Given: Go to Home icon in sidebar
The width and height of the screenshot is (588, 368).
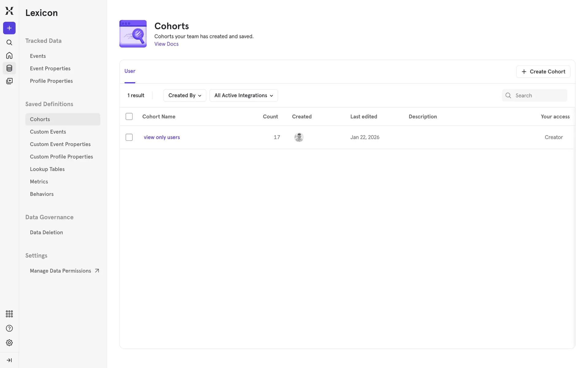Looking at the screenshot, I should (x=9, y=56).
